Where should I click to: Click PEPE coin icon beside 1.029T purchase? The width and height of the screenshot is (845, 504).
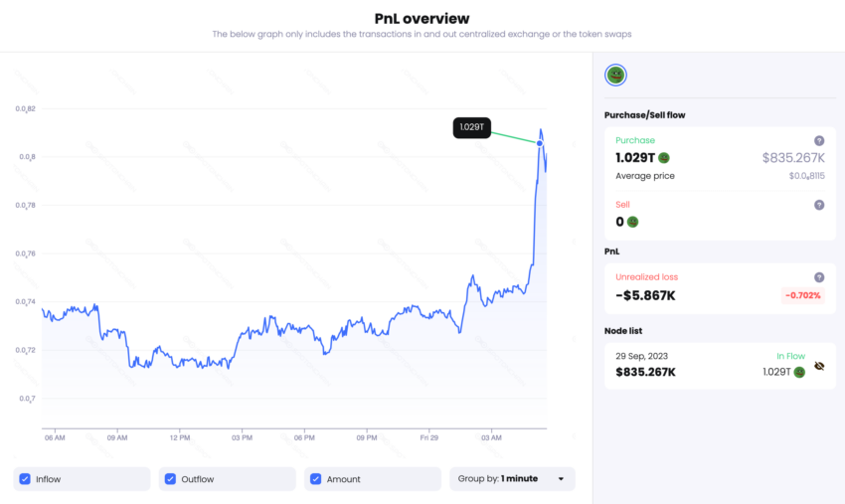664,157
